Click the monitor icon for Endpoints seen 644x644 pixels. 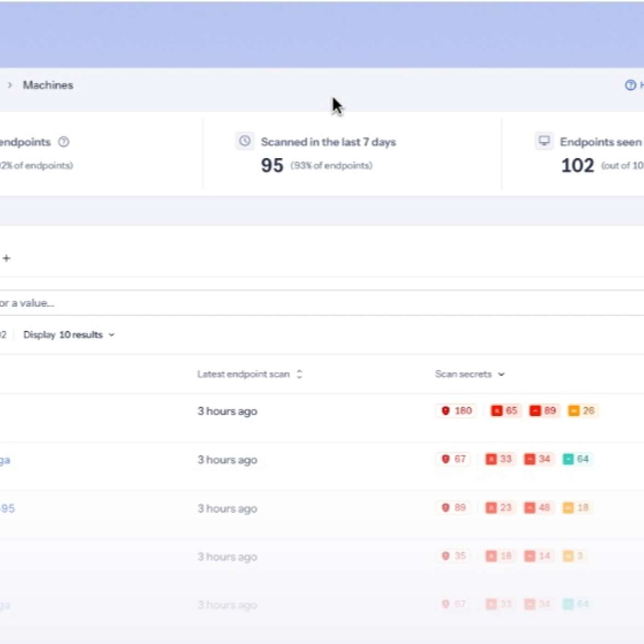(x=544, y=141)
